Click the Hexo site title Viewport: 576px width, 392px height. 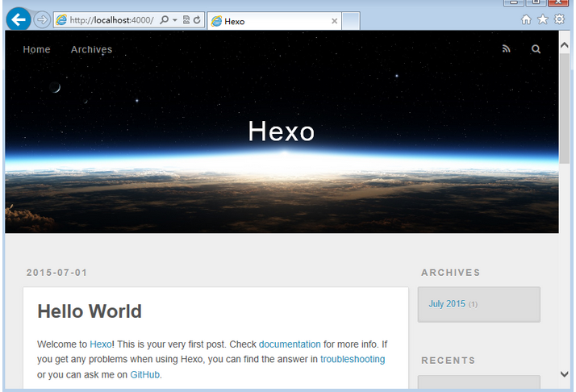click(281, 131)
